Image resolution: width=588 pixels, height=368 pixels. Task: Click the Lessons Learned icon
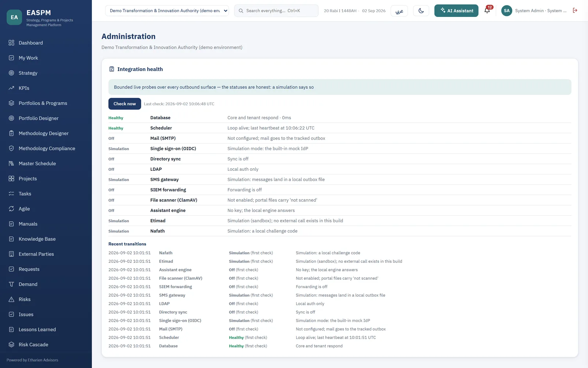pos(11,329)
